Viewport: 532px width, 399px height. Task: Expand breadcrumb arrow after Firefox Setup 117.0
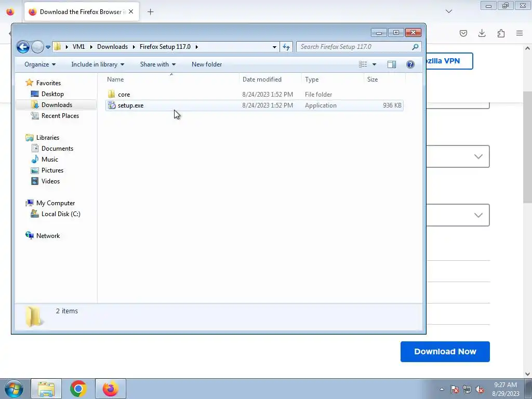196,47
